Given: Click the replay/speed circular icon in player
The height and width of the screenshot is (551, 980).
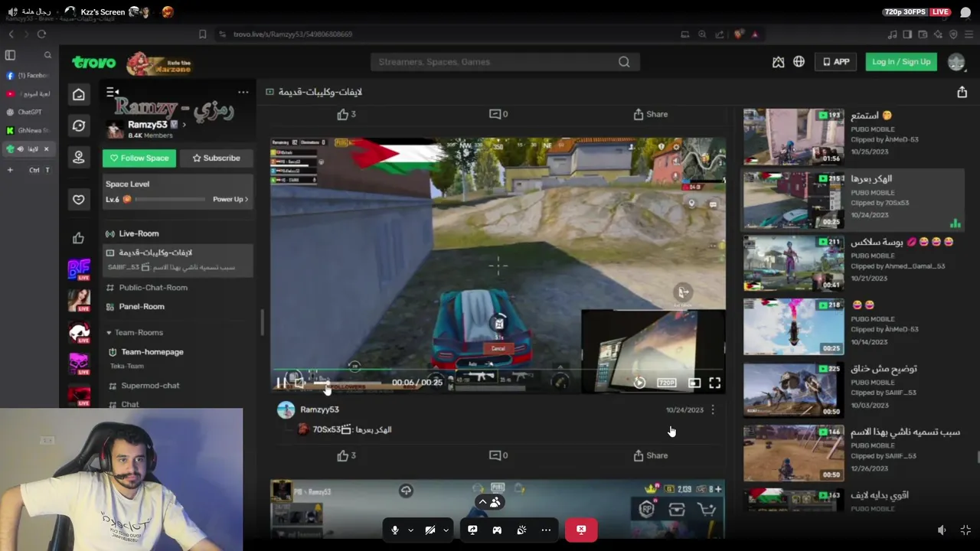Looking at the screenshot, I should coord(639,383).
